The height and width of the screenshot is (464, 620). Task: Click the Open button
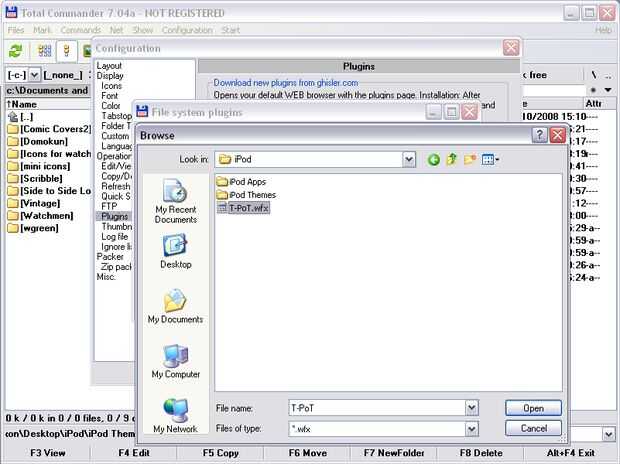point(533,408)
